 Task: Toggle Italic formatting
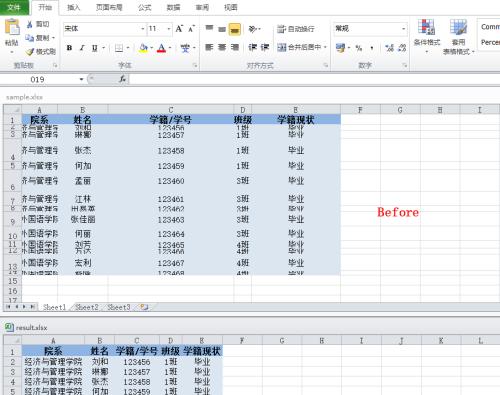[82, 48]
